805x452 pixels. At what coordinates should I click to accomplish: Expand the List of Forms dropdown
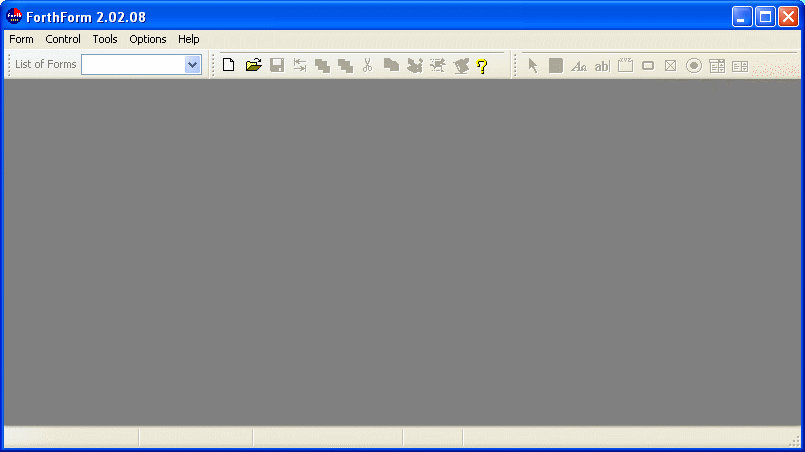pos(193,65)
